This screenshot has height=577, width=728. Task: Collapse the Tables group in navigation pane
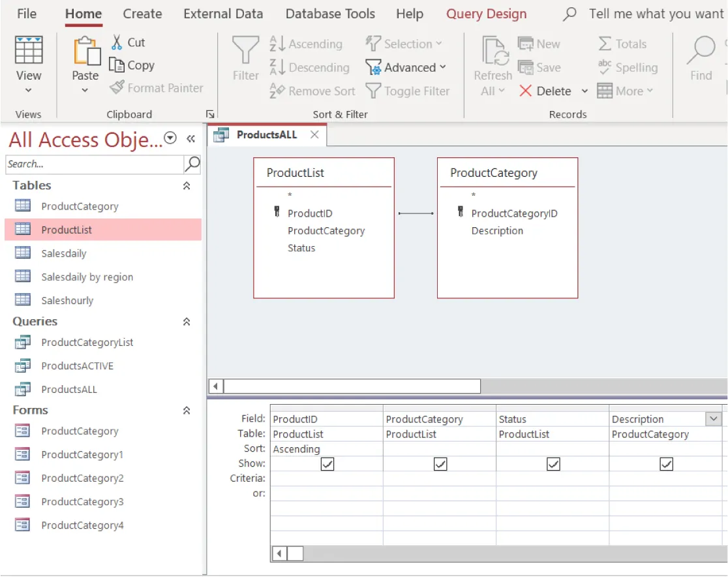coord(187,186)
